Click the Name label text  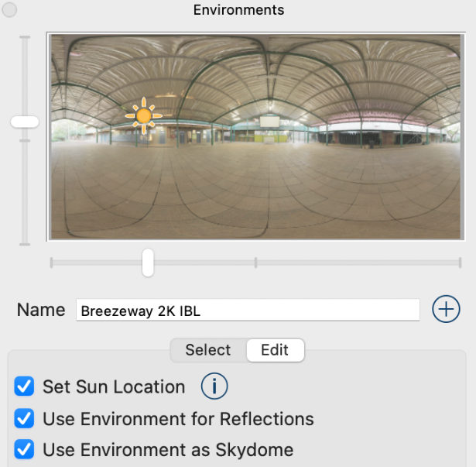(41, 310)
